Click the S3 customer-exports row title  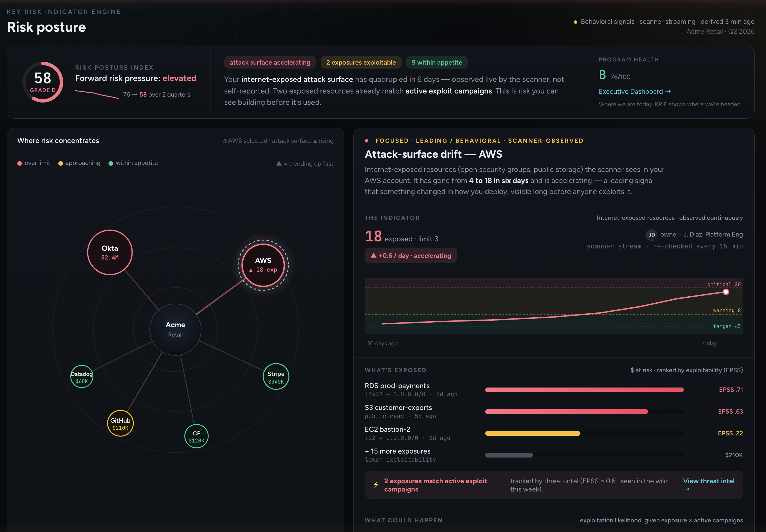pos(398,407)
